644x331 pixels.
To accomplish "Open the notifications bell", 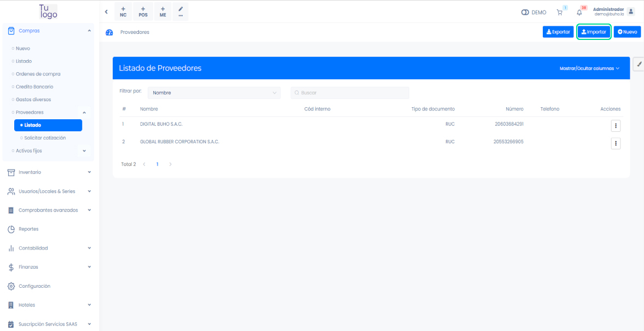I will click(579, 12).
